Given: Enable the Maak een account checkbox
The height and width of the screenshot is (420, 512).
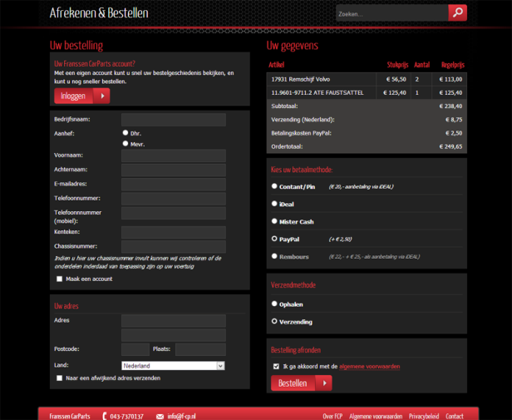Looking at the screenshot, I should (59, 279).
